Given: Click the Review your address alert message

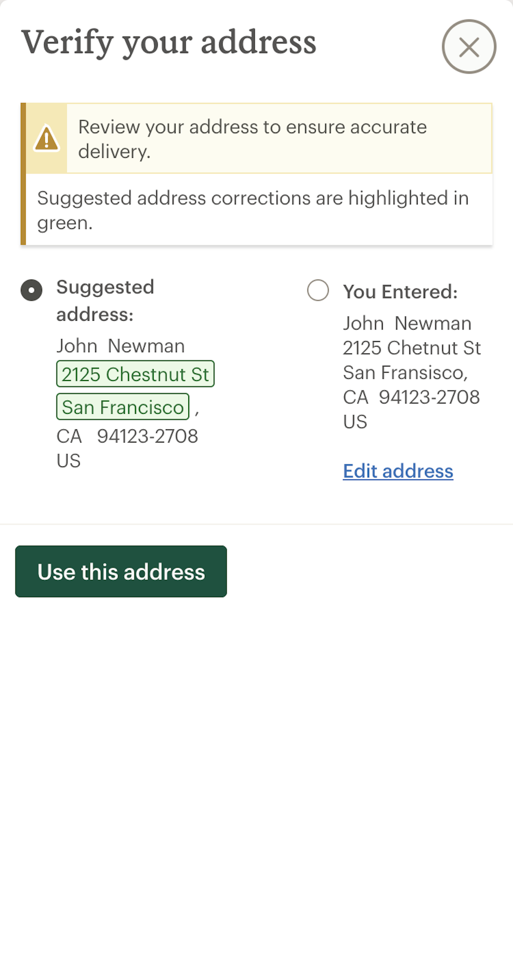Looking at the screenshot, I should [x=252, y=139].
